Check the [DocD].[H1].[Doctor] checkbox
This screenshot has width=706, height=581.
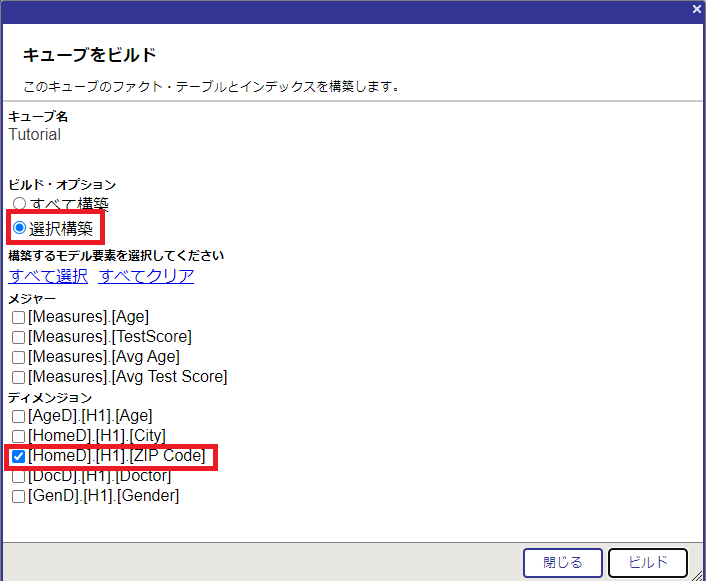(x=18, y=476)
